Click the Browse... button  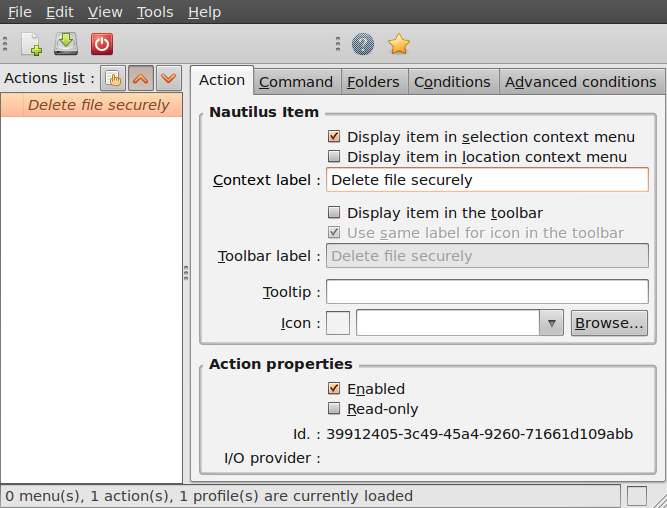(x=609, y=323)
